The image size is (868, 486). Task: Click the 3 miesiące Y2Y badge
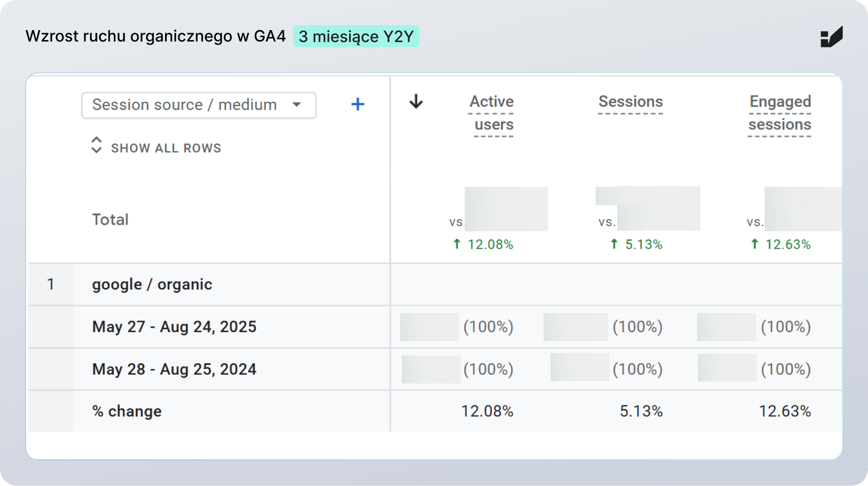coord(356,36)
